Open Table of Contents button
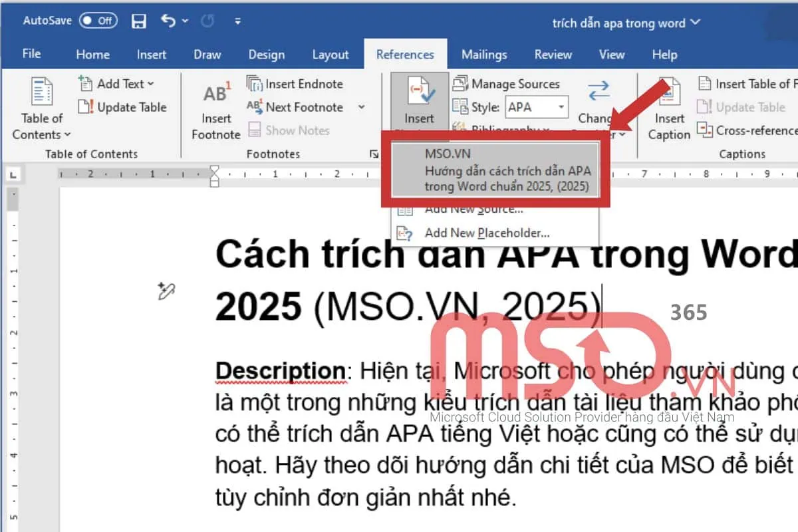 [x=41, y=110]
